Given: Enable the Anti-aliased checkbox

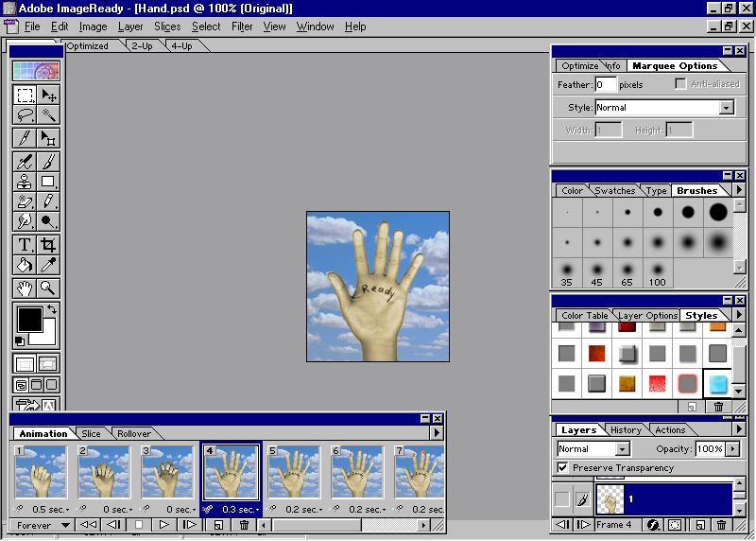Looking at the screenshot, I should click(680, 84).
